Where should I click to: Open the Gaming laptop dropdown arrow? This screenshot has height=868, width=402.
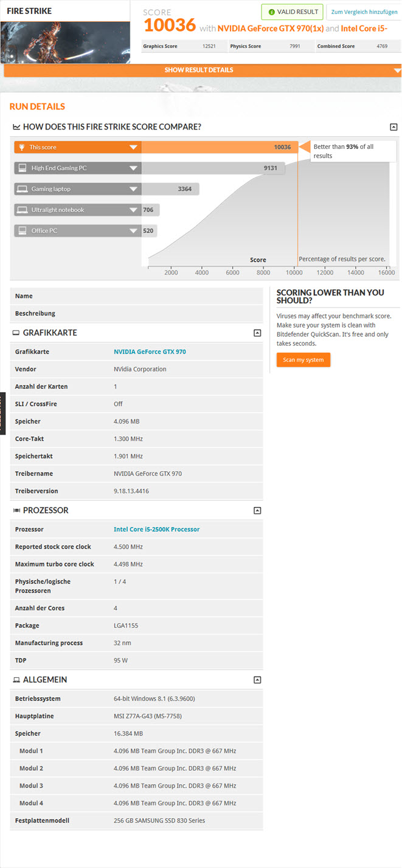pos(133,189)
